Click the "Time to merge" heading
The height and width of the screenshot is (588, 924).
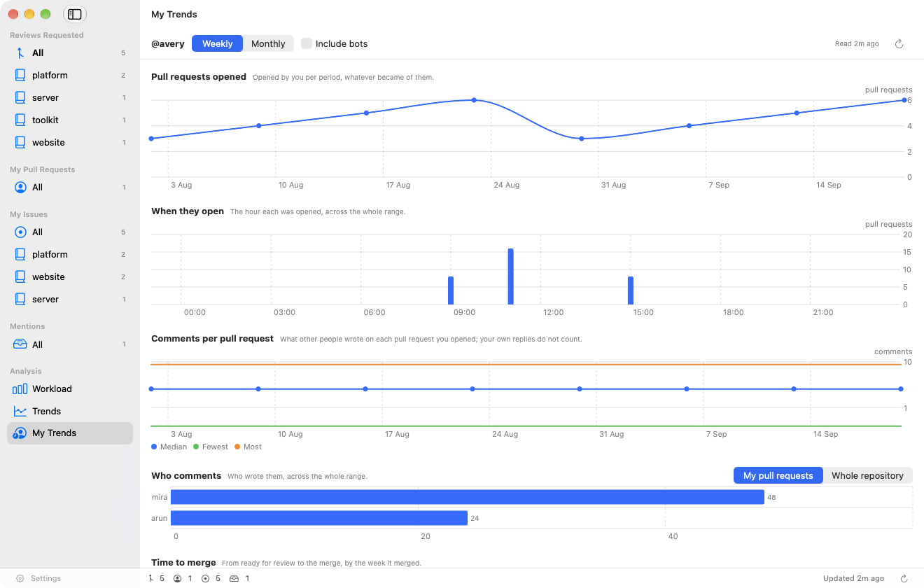click(183, 562)
